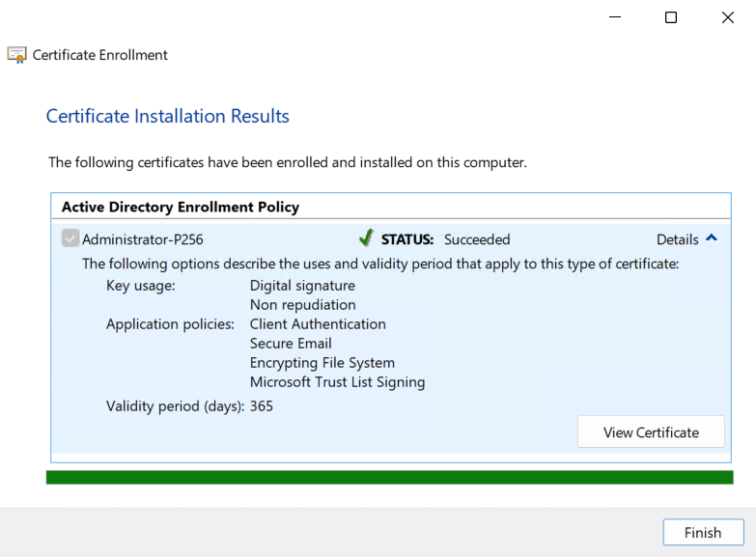Click Encrypting File System entry
Screen dimensions: 756x557
(x=322, y=363)
